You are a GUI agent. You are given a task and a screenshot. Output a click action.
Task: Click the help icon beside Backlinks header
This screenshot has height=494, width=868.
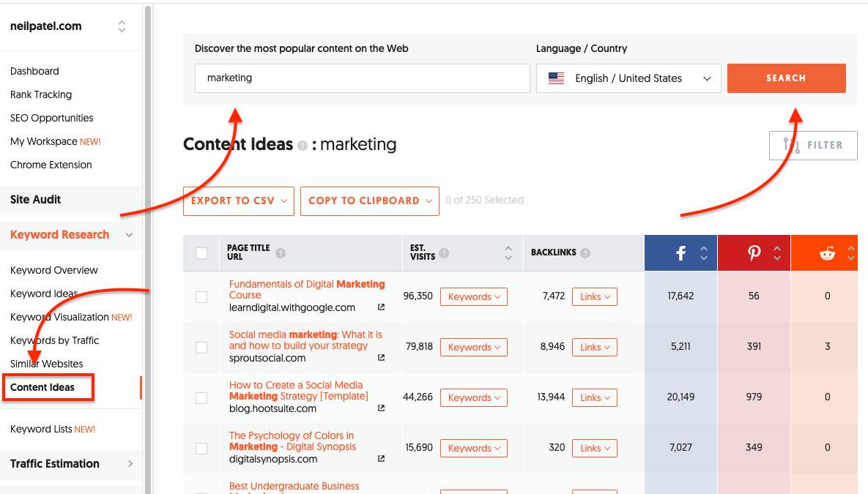[584, 253]
